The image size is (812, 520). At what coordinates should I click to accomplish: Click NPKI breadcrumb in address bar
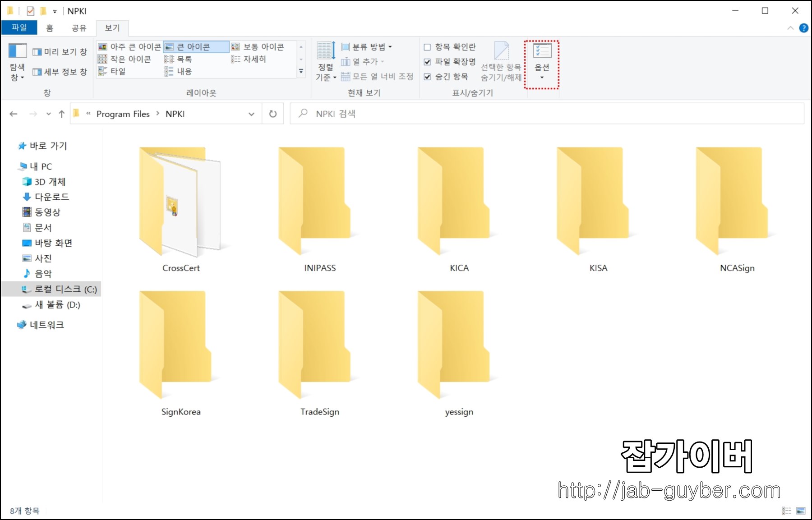(x=175, y=114)
